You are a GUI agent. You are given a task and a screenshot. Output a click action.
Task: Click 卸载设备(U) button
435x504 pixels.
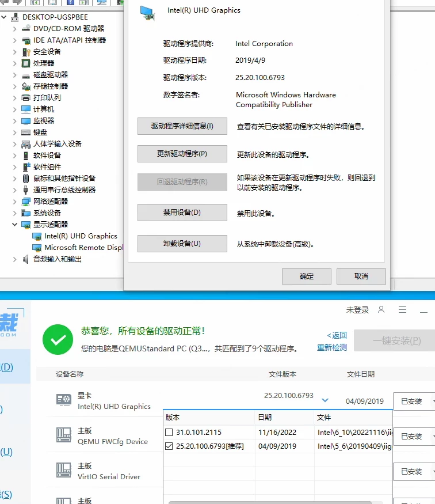182,244
